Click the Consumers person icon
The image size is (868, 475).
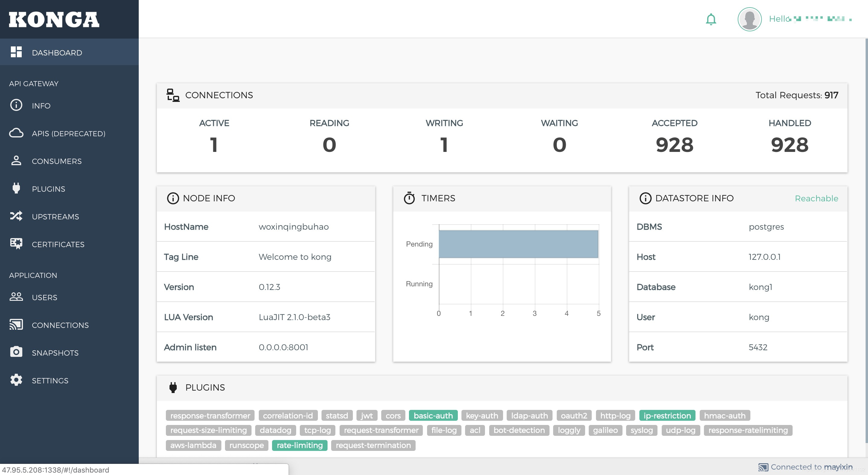pos(16,161)
